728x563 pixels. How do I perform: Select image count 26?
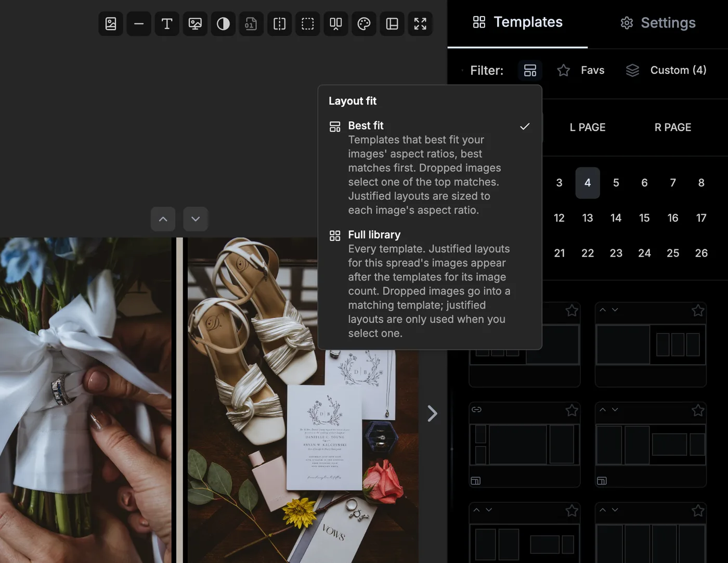click(x=701, y=253)
